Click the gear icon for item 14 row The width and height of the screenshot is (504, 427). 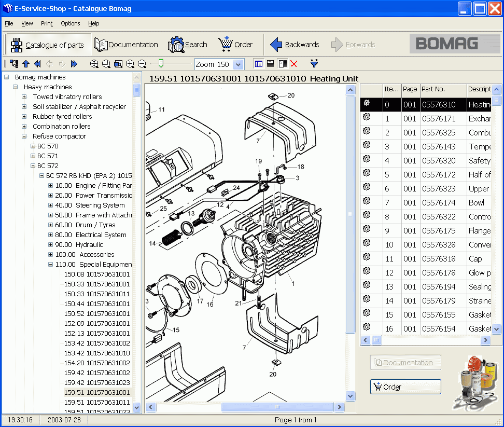pyautogui.click(x=367, y=299)
